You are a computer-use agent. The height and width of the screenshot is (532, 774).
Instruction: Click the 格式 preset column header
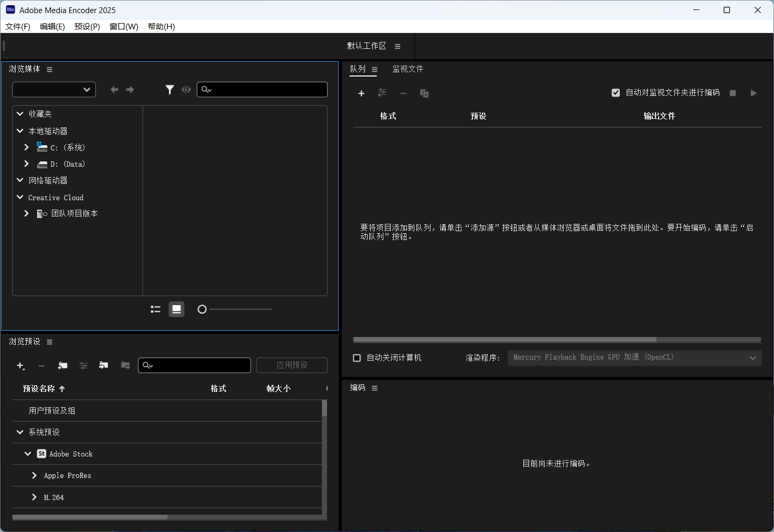click(219, 389)
